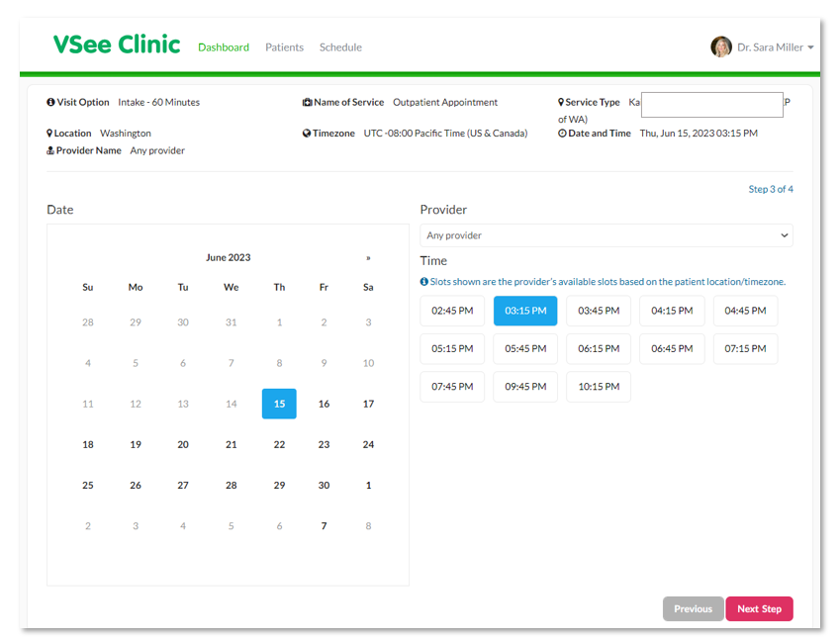Select June 17 on the calendar
840x643 pixels.
(x=368, y=404)
